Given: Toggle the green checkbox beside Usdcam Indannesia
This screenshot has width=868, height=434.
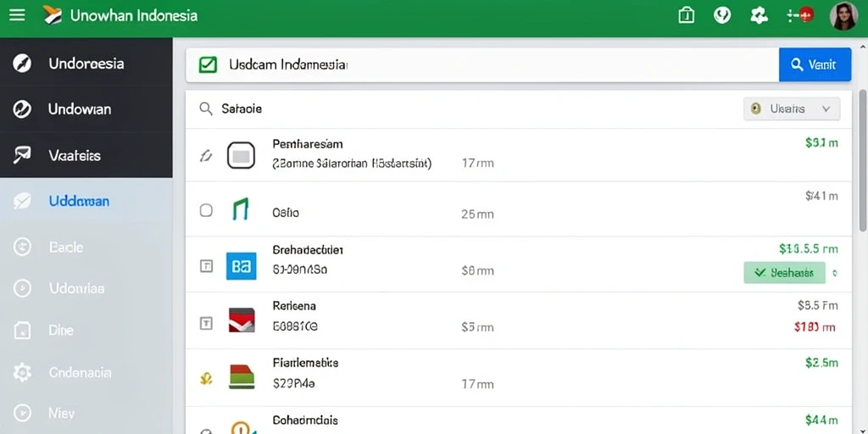Looking at the screenshot, I should 208,64.
